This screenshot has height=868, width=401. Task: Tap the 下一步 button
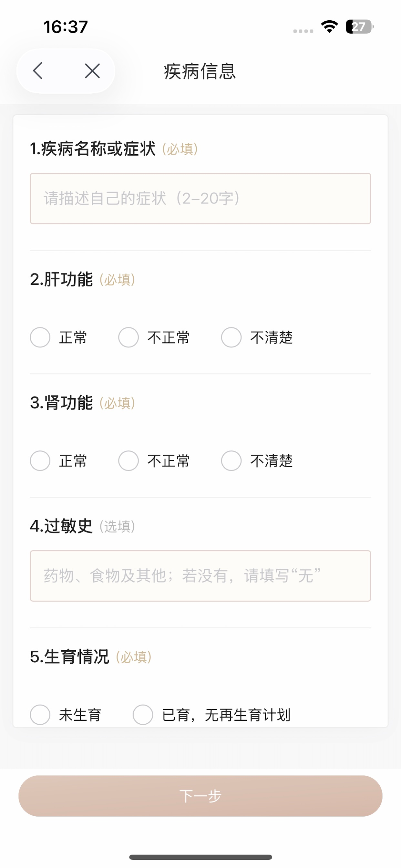click(200, 796)
